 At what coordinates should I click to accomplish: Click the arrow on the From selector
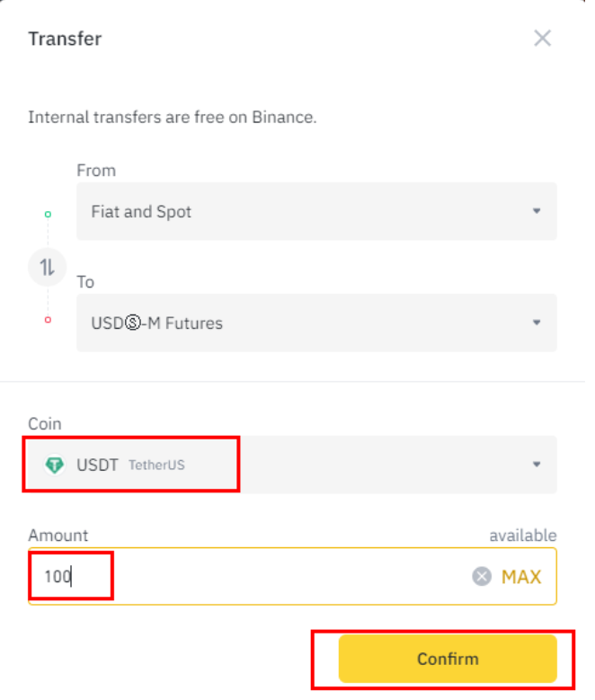click(537, 212)
